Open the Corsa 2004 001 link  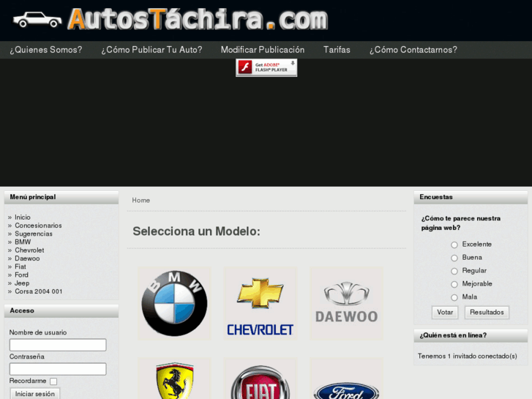(39, 291)
